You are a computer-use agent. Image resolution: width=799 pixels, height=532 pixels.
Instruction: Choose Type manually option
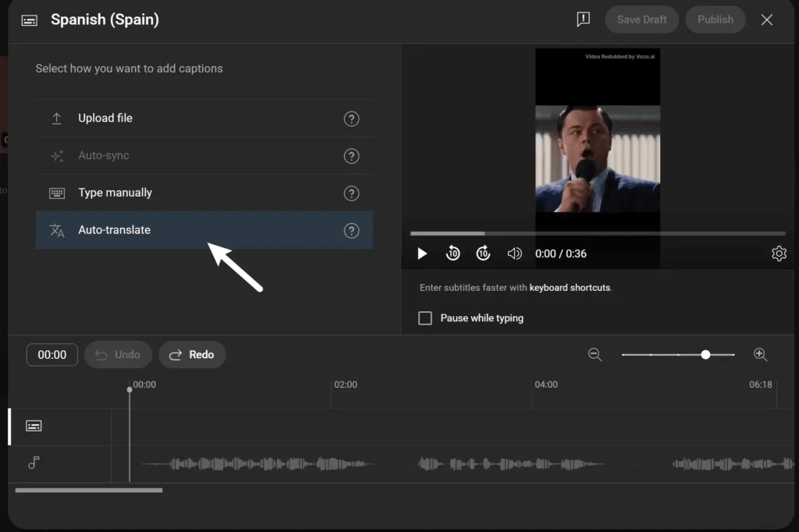(115, 193)
